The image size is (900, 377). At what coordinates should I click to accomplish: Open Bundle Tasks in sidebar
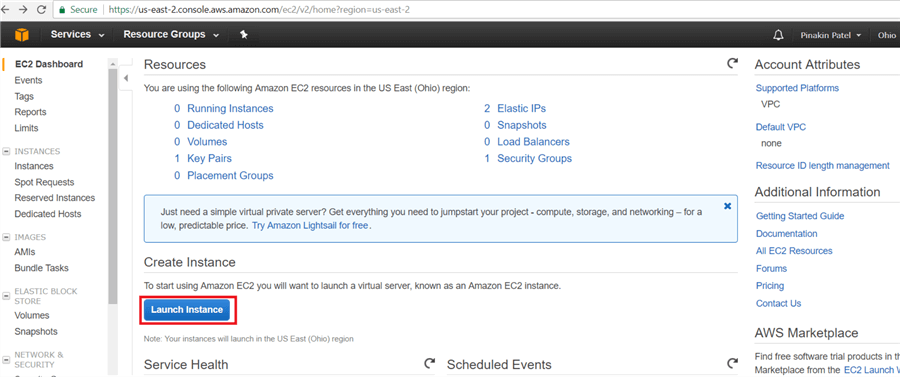click(41, 268)
